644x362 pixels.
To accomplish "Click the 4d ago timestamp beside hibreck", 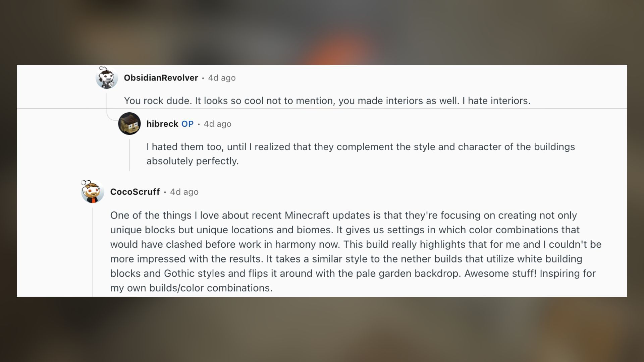I will [217, 124].
